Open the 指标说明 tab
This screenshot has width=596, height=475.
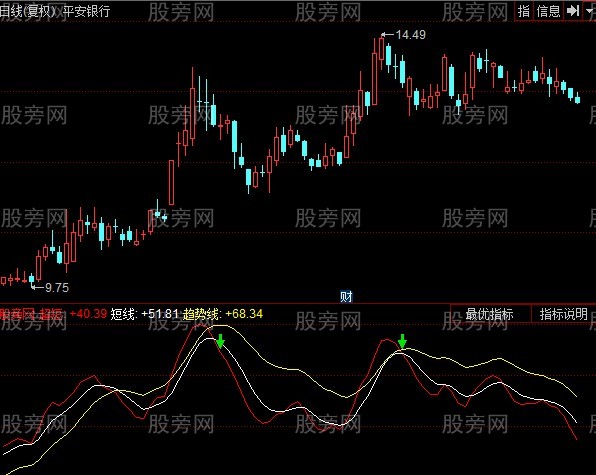pyautogui.click(x=564, y=314)
